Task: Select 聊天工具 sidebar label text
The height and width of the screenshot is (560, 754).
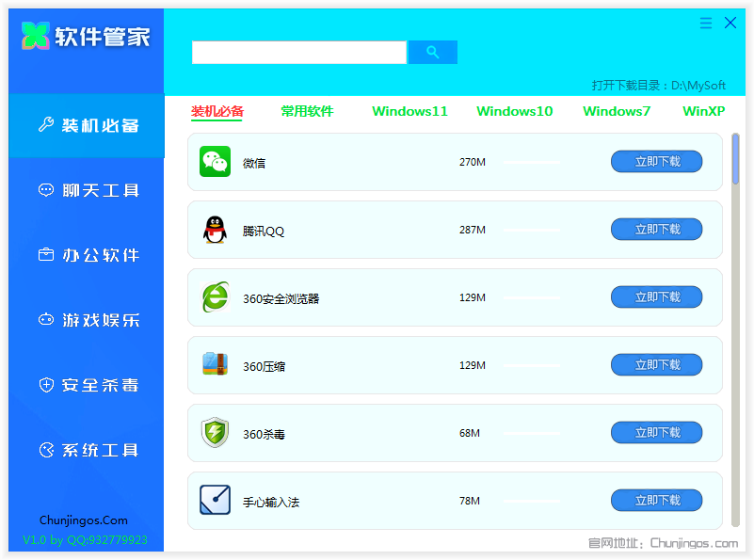Action: click(x=101, y=190)
